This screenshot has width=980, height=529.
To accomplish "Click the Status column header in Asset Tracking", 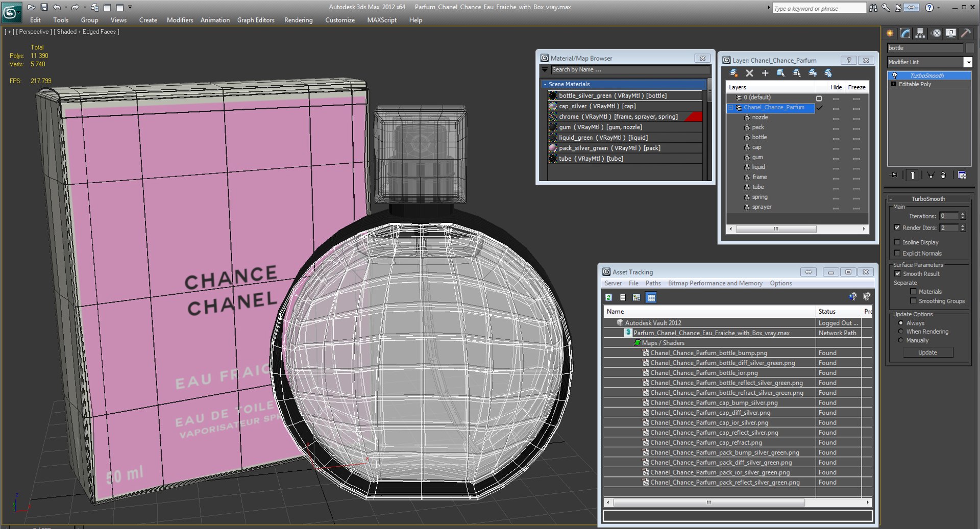I will pos(838,312).
